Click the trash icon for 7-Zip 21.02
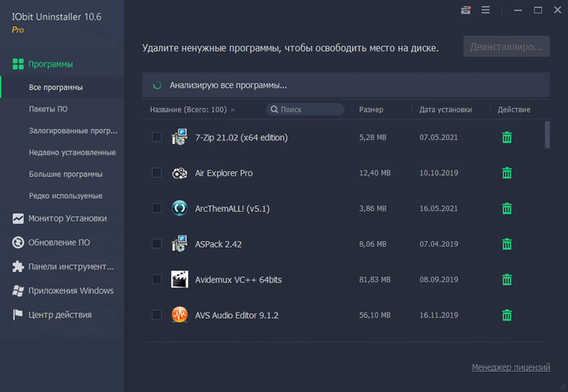This screenshot has width=568, height=392. [x=507, y=137]
